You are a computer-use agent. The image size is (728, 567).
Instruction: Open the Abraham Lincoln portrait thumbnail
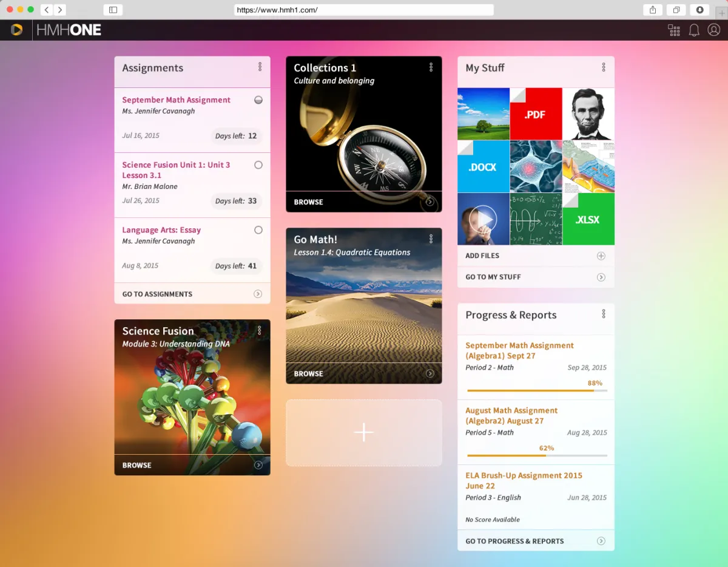click(x=588, y=114)
